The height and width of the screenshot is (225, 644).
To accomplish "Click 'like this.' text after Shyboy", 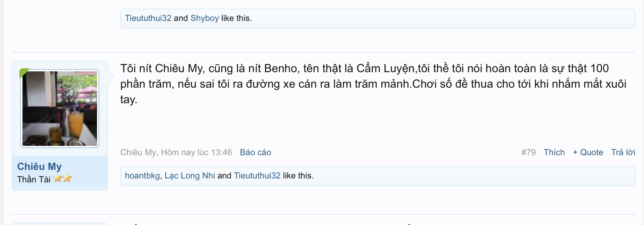I will [x=236, y=18].
